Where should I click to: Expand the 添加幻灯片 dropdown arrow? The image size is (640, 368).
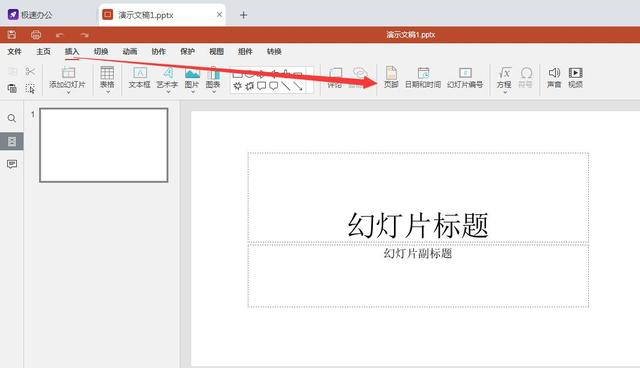(x=68, y=93)
